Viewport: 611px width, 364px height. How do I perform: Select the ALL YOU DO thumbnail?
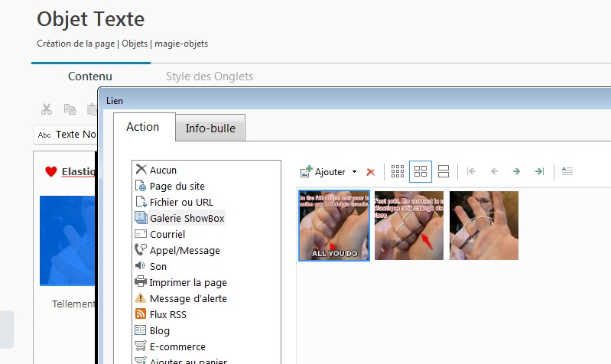click(334, 226)
